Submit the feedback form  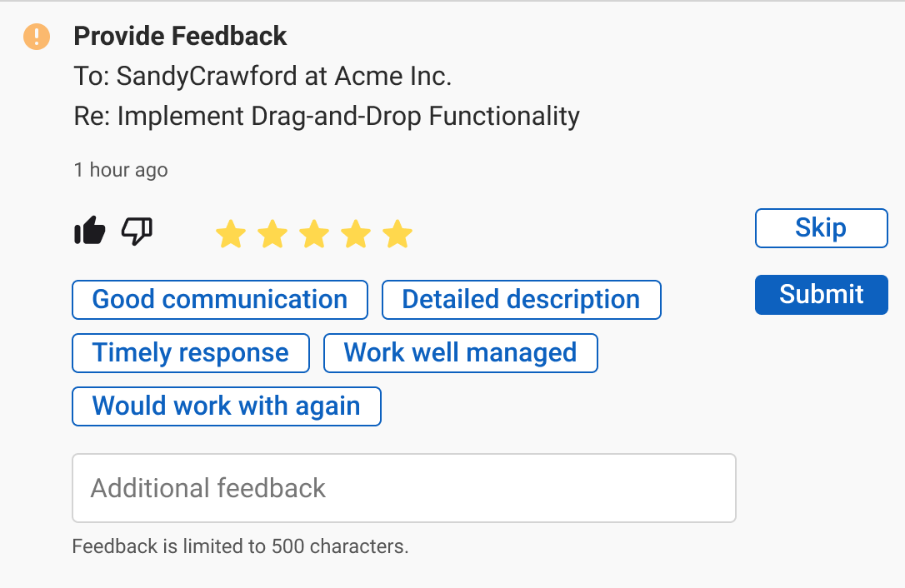(822, 294)
